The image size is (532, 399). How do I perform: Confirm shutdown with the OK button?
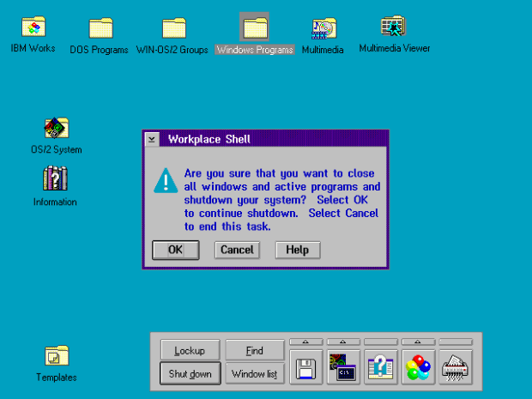click(x=175, y=250)
